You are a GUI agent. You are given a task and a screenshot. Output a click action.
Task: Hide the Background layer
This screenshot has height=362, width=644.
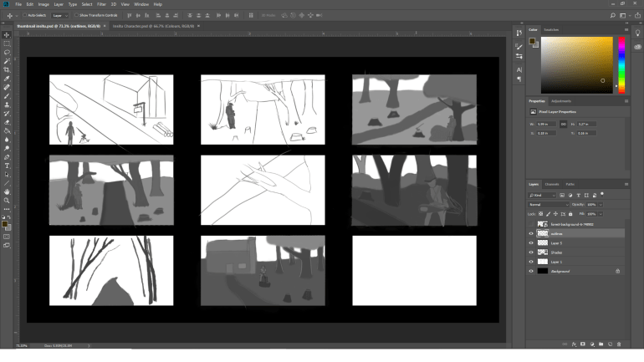(x=531, y=272)
